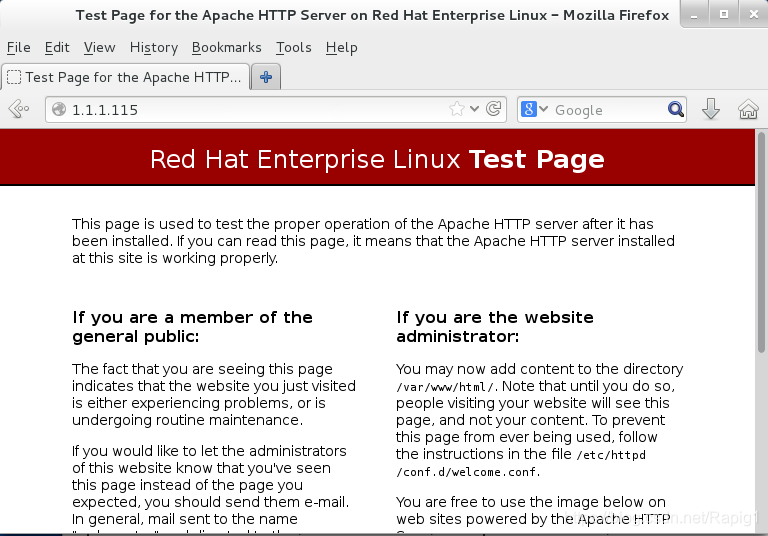This screenshot has height=536, width=768.
Task: Open the Downloads arrow button
Action: point(711,109)
